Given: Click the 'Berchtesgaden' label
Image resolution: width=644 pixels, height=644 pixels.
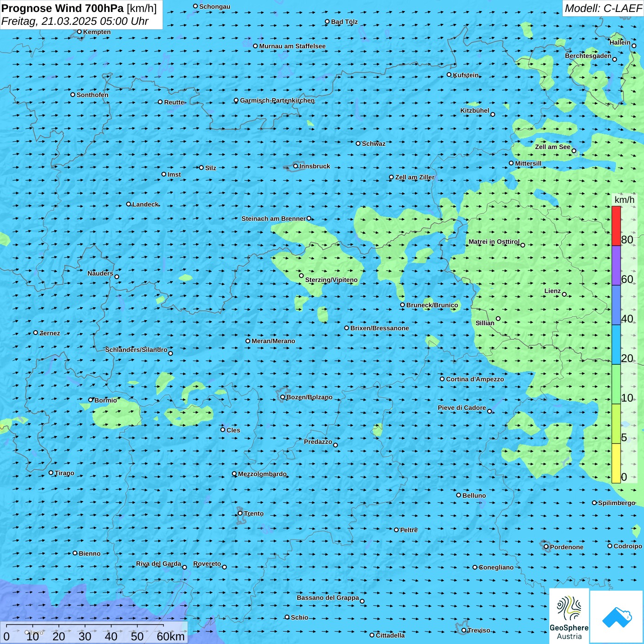Looking at the screenshot, I should click(x=588, y=56).
